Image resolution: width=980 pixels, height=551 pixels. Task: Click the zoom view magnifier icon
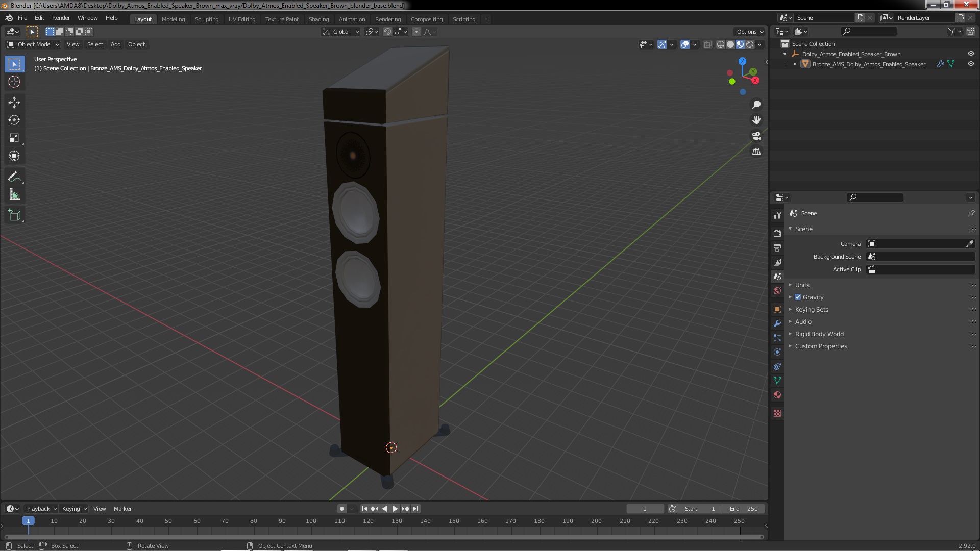coord(756,105)
